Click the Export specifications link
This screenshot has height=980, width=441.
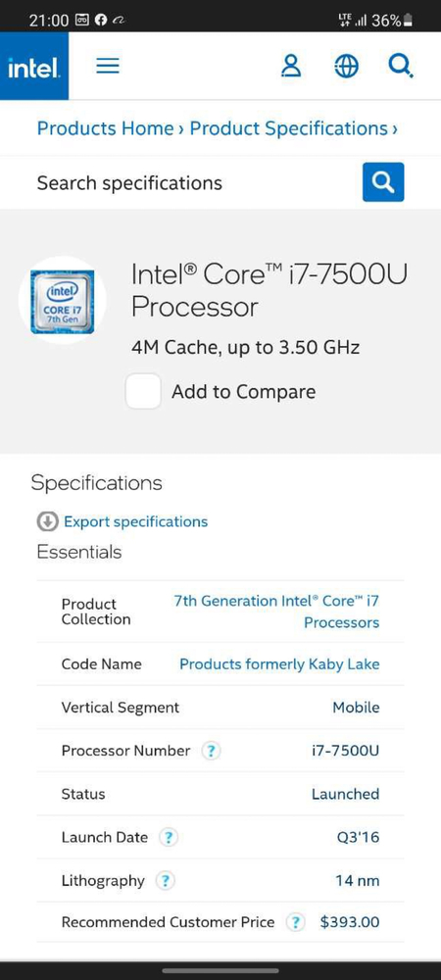tap(135, 521)
